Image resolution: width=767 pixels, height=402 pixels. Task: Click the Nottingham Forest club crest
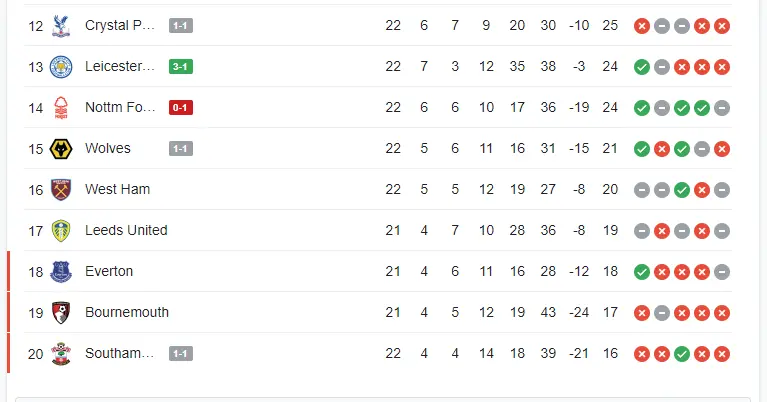[62, 107]
